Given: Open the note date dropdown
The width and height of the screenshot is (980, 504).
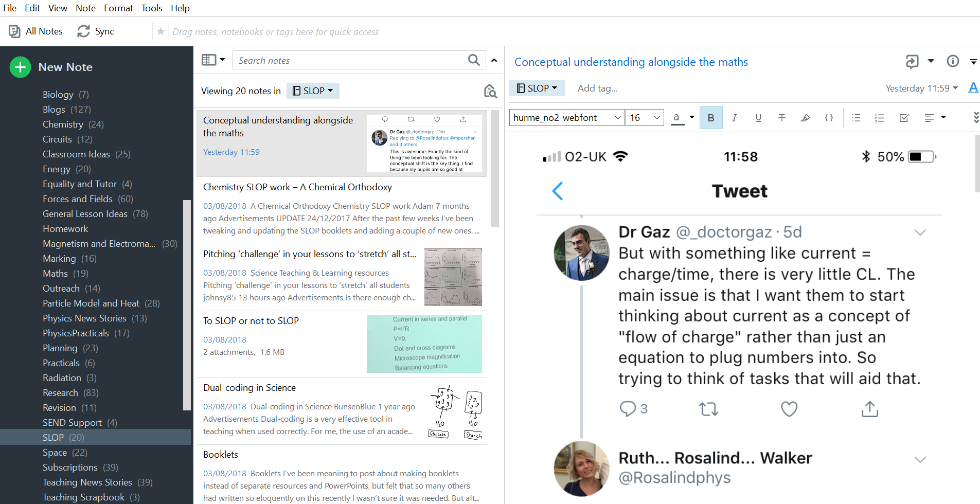Looking at the screenshot, I should click(921, 88).
